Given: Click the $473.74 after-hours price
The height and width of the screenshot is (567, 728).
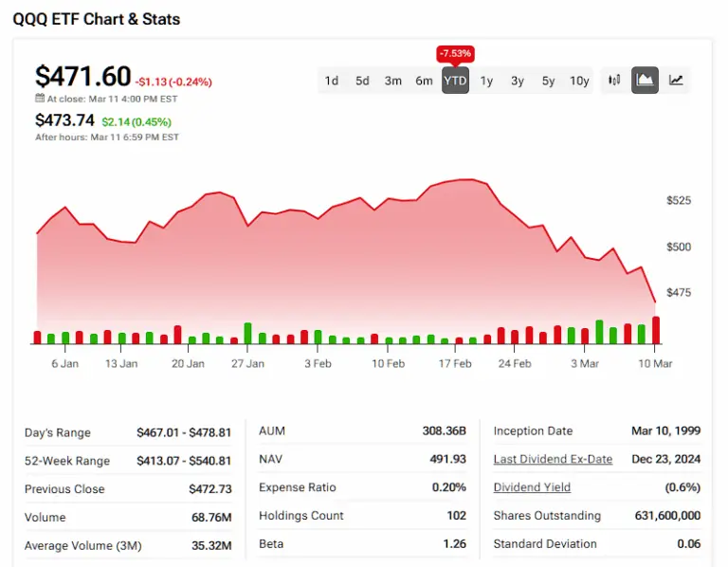Looking at the screenshot, I should tap(64, 120).
